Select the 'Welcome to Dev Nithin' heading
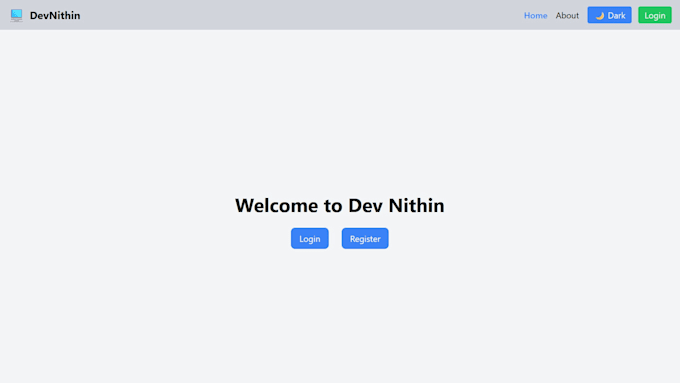The height and width of the screenshot is (383, 680). click(340, 206)
